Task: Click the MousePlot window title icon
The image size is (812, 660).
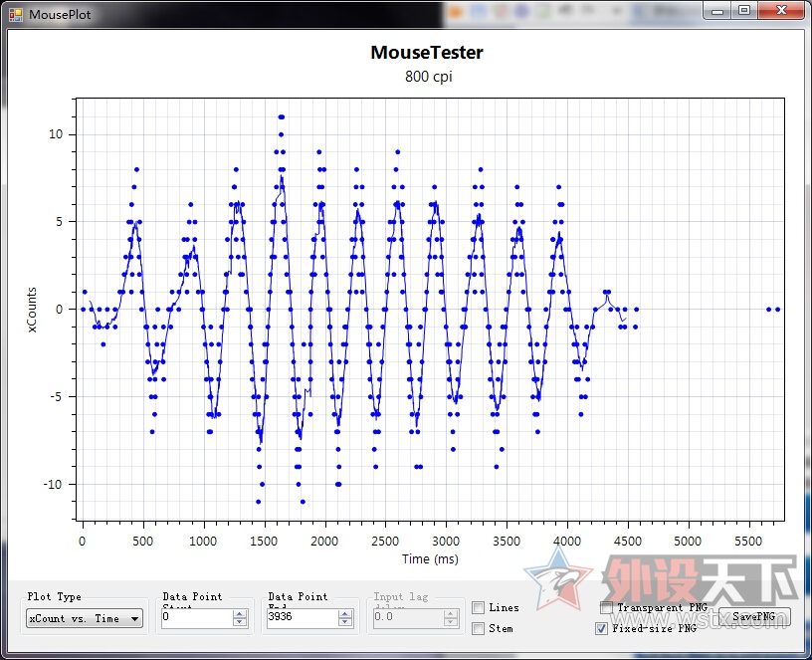Action: (16, 15)
